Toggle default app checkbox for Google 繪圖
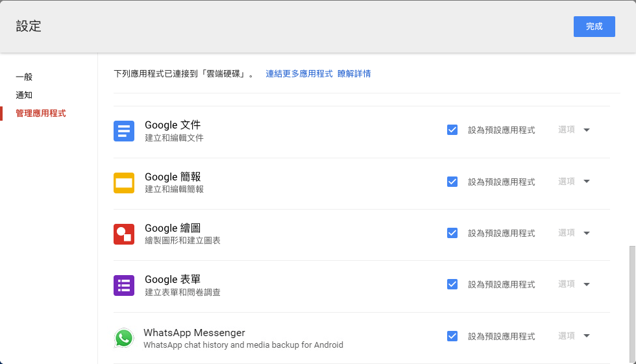This screenshot has width=636, height=364. coord(452,233)
